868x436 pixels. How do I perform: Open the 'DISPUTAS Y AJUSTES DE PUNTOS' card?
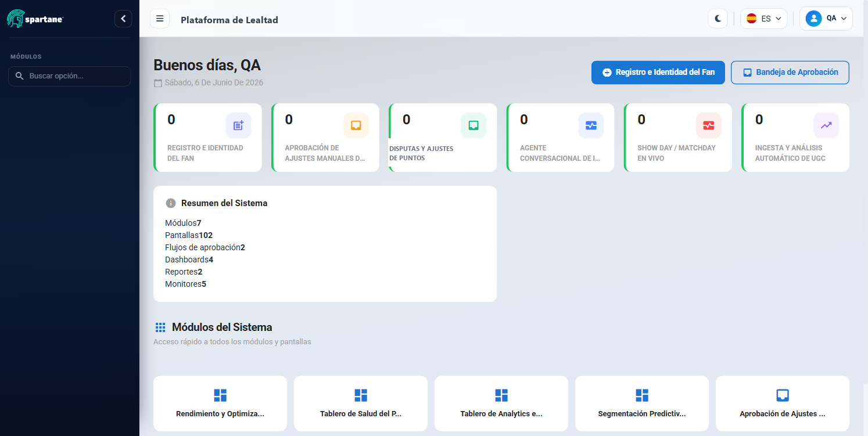pos(443,138)
